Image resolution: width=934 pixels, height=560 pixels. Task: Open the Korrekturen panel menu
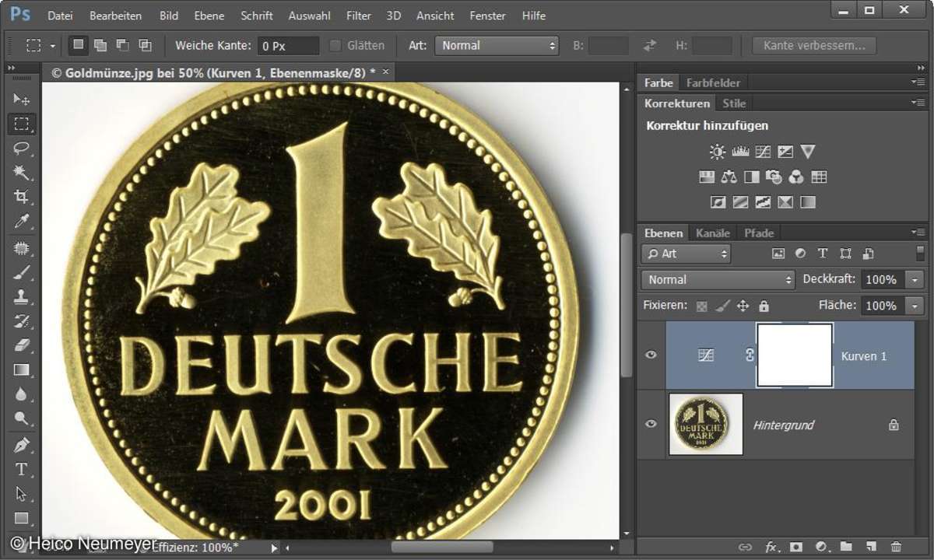point(918,102)
